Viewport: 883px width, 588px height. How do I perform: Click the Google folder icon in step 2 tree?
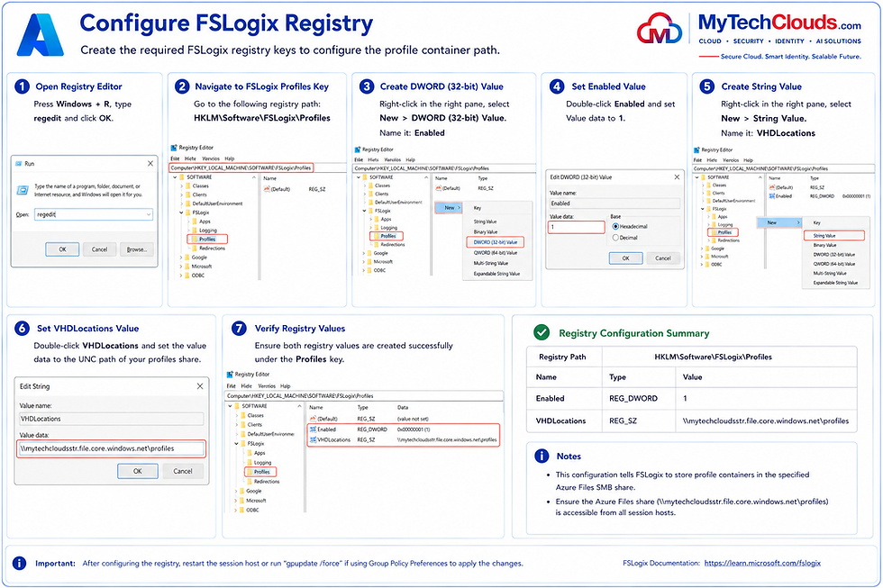pos(187,258)
